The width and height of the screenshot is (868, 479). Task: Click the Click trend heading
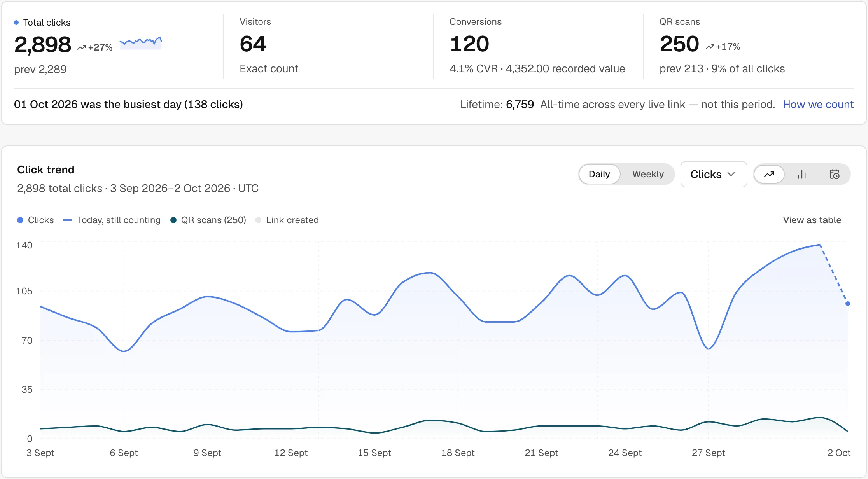pos(46,170)
